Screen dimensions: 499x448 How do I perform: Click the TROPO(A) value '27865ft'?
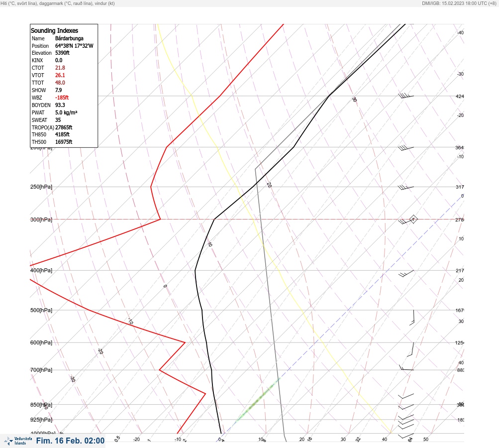pos(64,127)
